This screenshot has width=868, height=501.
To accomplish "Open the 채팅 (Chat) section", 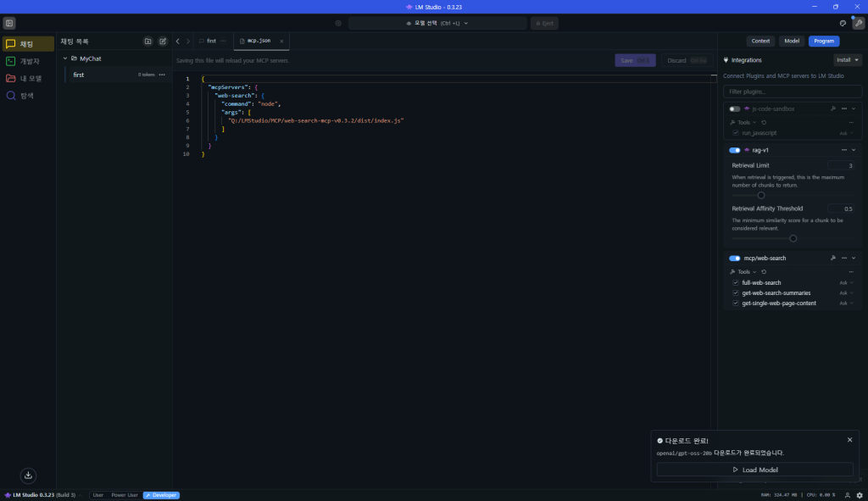I will 28,44.
